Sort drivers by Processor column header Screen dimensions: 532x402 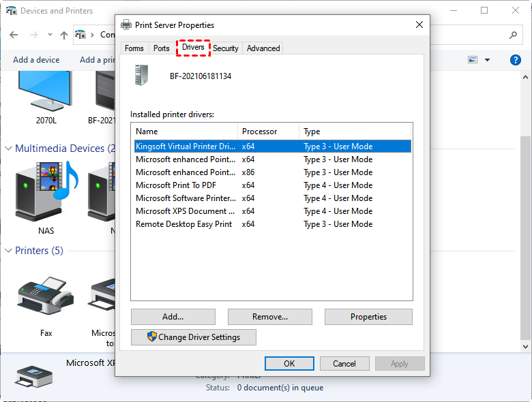click(x=268, y=132)
